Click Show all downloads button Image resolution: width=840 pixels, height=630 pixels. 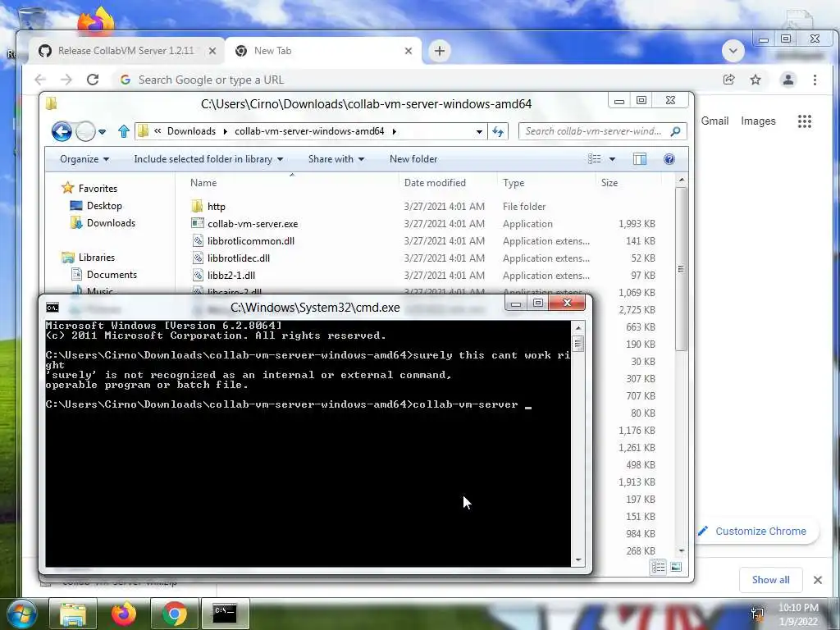point(770,580)
